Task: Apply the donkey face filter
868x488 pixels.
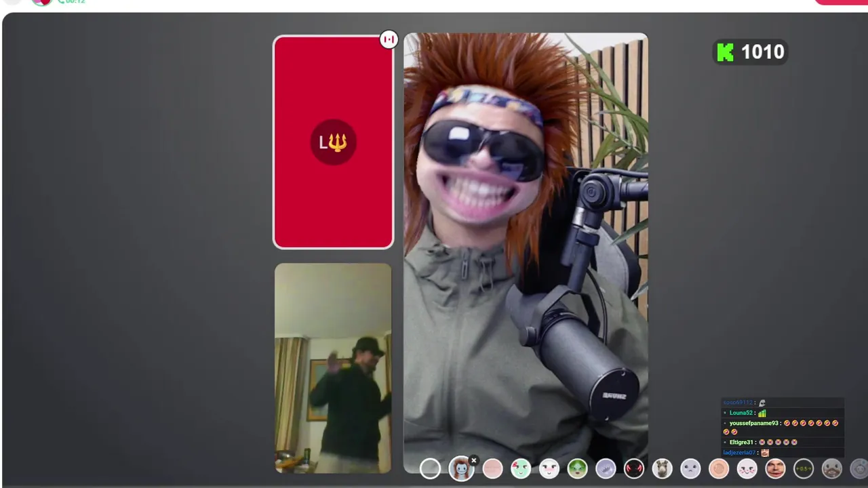Action: 662,468
